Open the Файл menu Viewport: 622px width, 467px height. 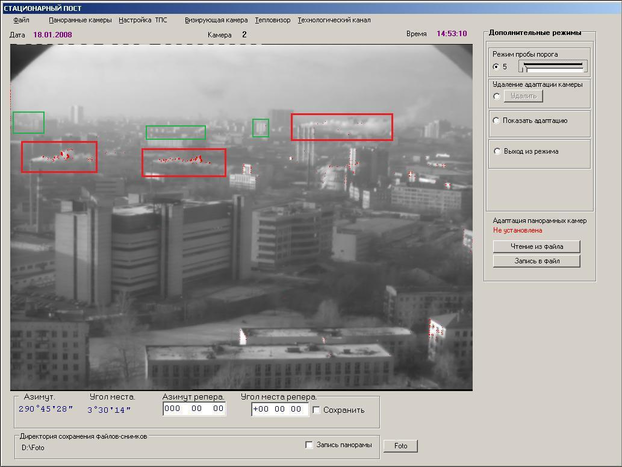point(21,20)
